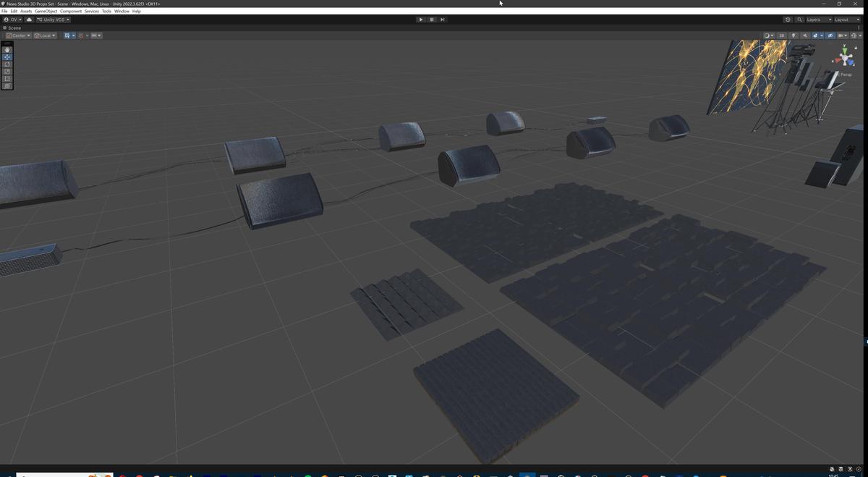The image size is (868, 477).
Task: Open the grid settings dropdown arrow
Action: click(x=74, y=35)
